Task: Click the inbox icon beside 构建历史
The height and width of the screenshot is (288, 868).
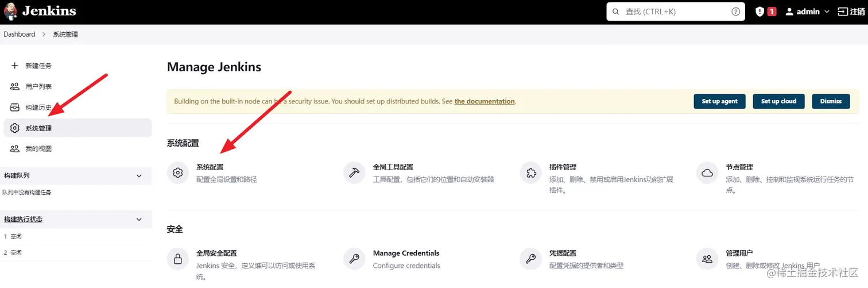Action: coord(15,107)
